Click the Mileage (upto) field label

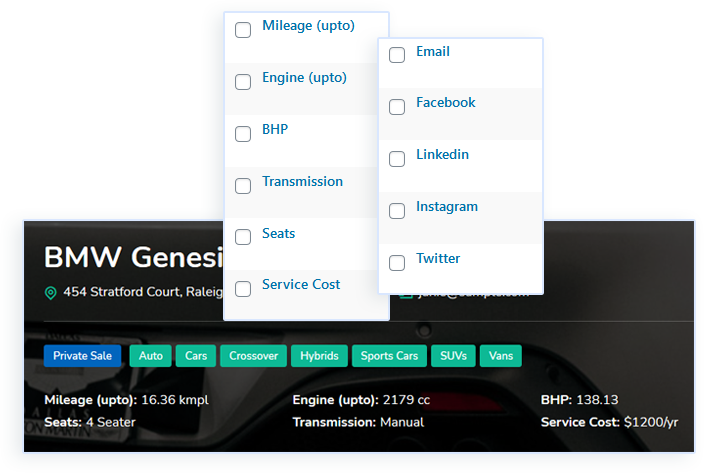pyautogui.click(x=308, y=26)
